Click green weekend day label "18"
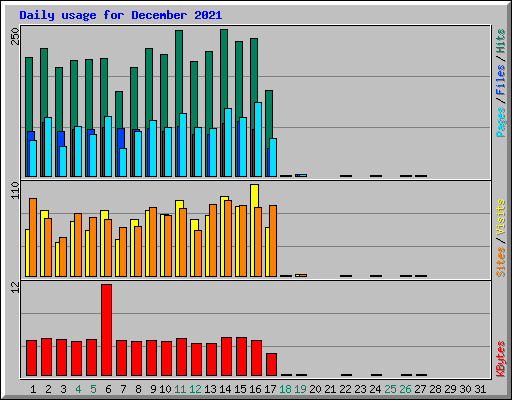512x400 pixels. coord(285,389)
